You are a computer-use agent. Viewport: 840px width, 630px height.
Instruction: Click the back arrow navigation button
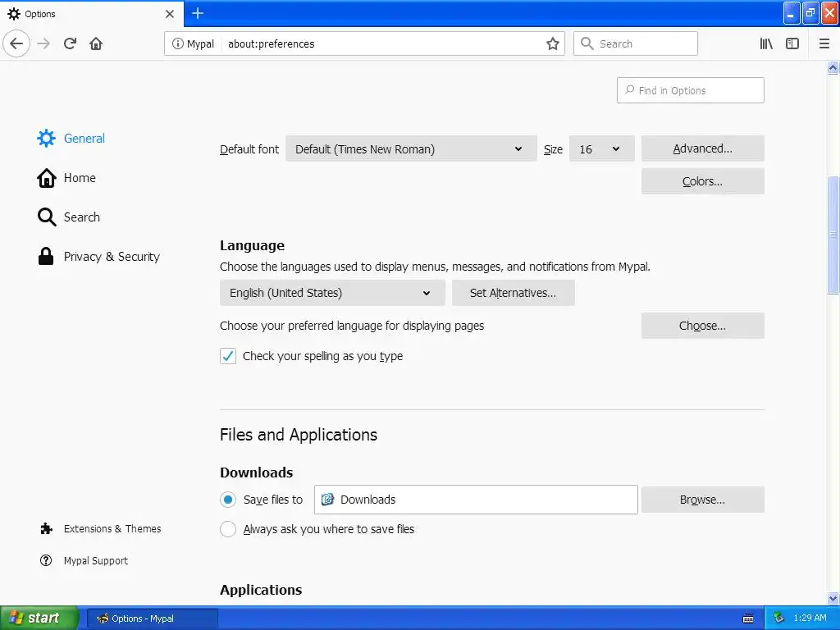pos(16,43)
